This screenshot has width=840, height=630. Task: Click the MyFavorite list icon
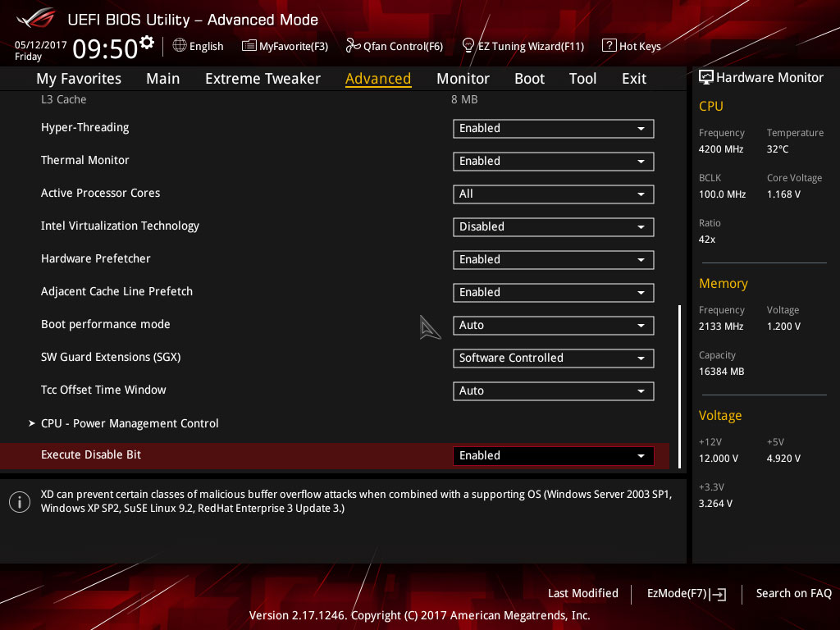point(249,46)
